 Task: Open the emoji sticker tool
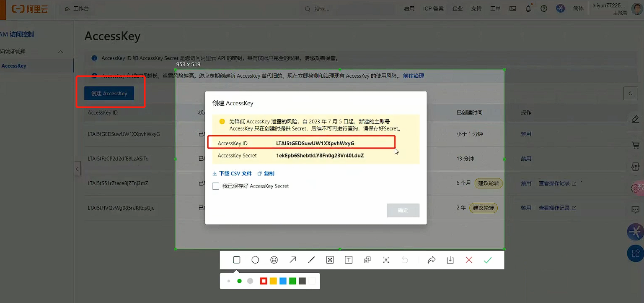(x=274, y=260)
